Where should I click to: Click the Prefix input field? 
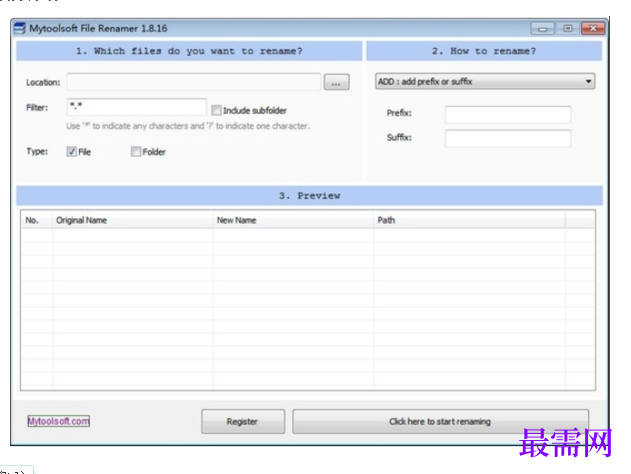point(508,114)
